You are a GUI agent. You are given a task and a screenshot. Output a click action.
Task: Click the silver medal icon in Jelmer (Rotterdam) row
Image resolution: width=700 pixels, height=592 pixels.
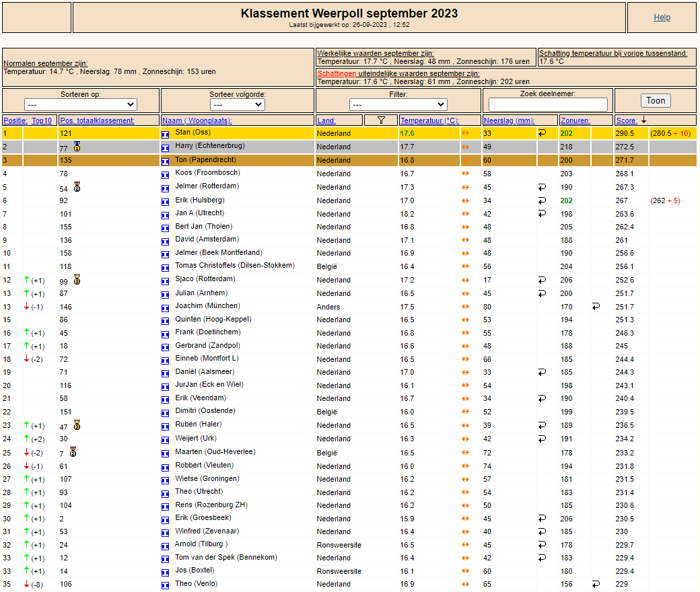click(x=77, y=186)
